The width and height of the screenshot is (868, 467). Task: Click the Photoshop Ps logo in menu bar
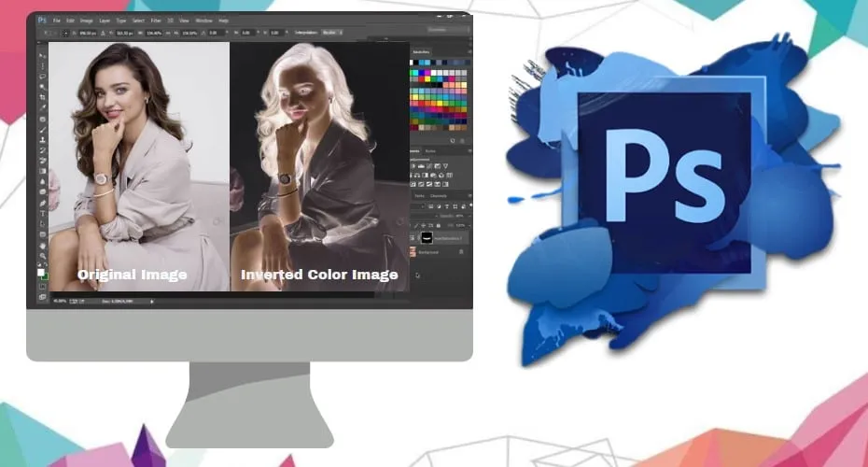[41, 21]
